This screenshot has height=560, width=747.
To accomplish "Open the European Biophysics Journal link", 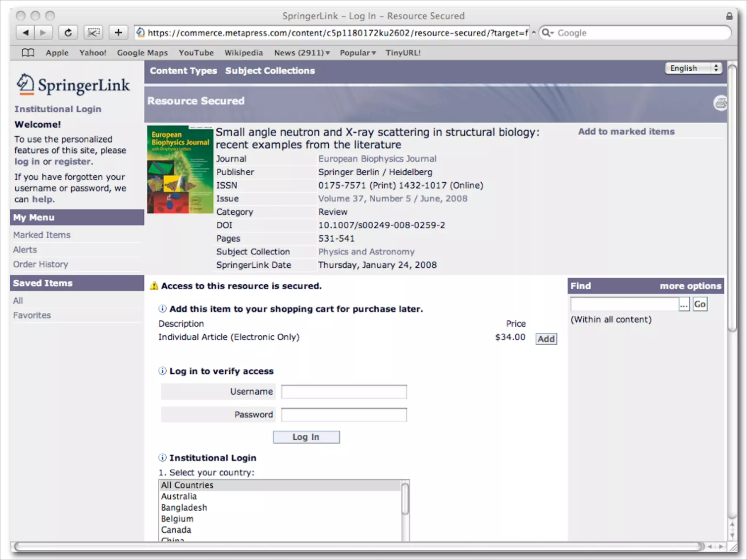I will coord(377,159).
